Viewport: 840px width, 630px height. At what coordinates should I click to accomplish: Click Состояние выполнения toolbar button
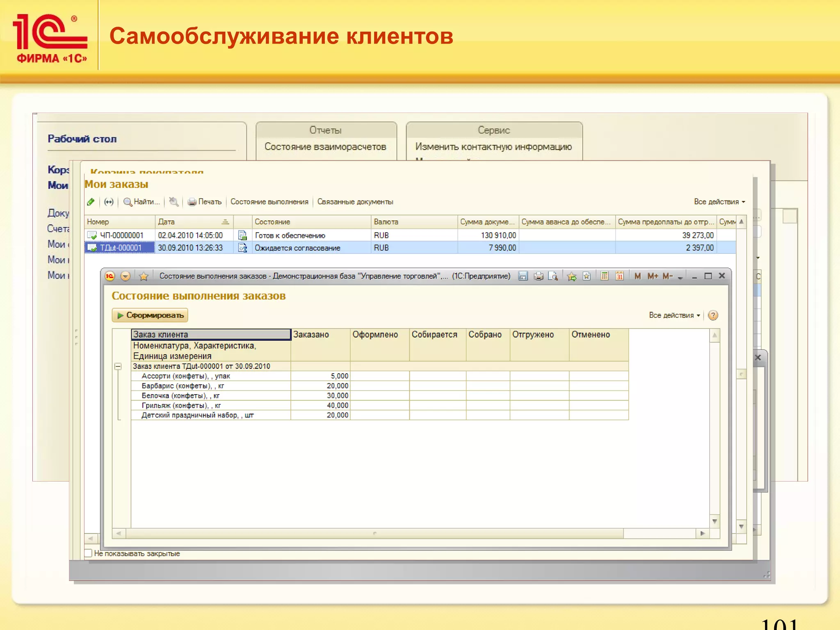pyautogui.click(x=269, y=202)
